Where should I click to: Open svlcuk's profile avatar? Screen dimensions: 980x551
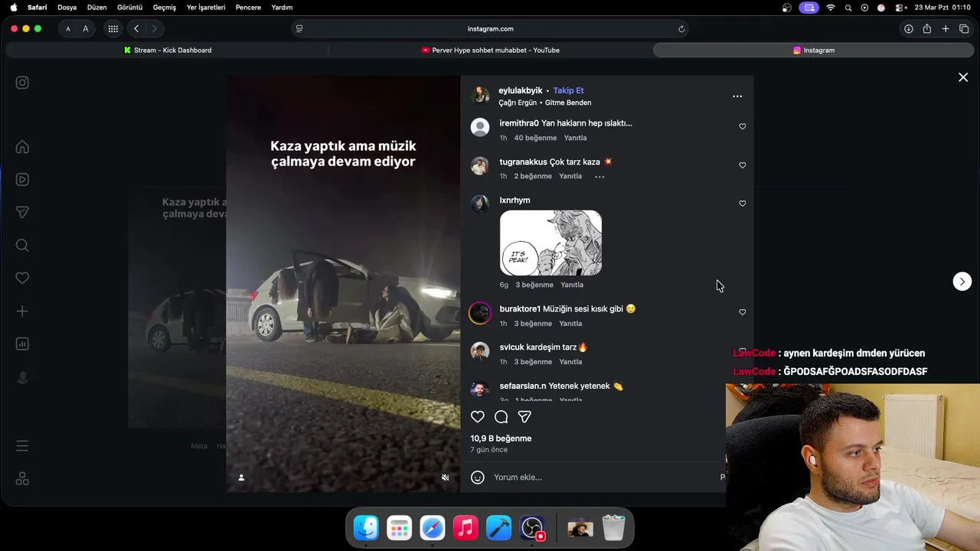coord(480,351)
